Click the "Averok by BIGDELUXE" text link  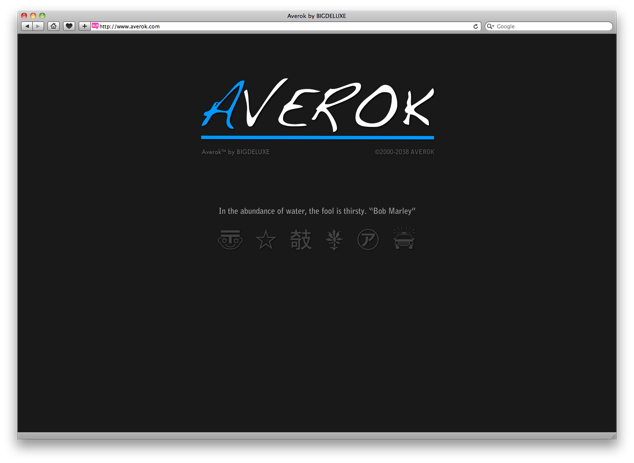236,152
